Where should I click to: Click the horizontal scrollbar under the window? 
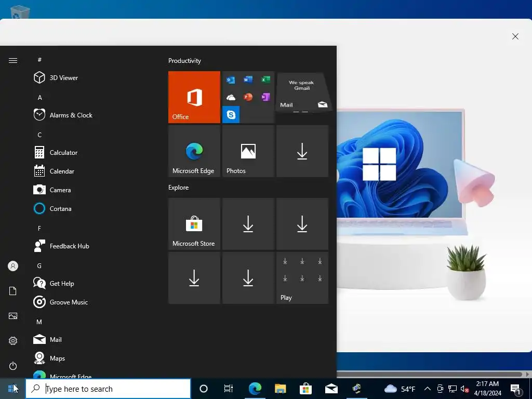point(429,374)
